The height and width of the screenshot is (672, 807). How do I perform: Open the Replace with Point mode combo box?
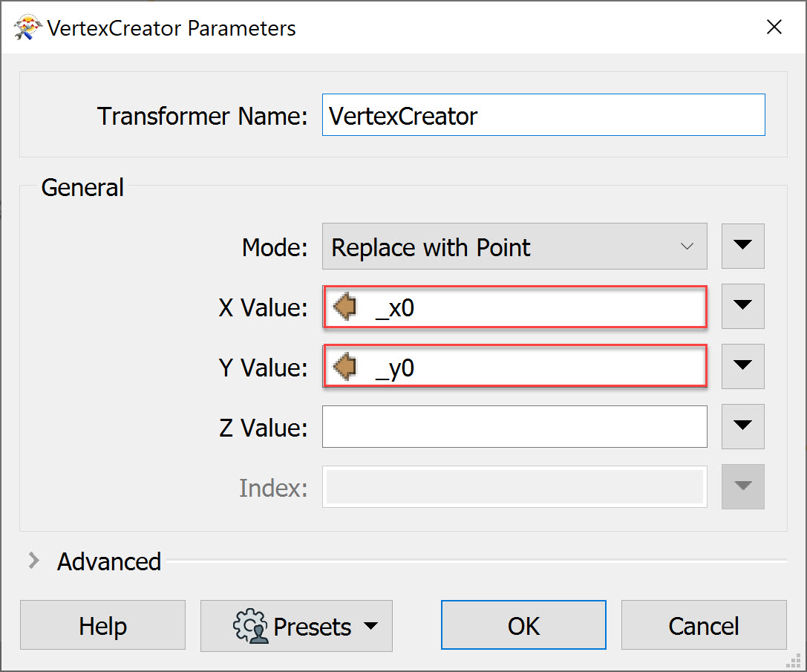tap(514, 247)
